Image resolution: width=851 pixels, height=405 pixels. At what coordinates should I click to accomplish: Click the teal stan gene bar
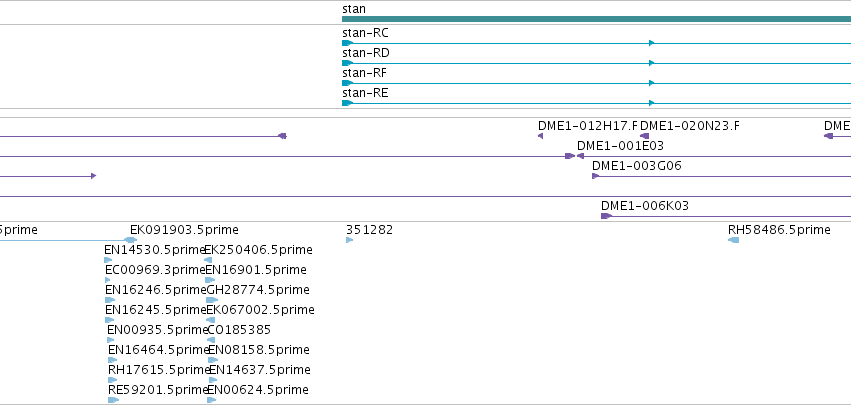click(x=596, y=19)
